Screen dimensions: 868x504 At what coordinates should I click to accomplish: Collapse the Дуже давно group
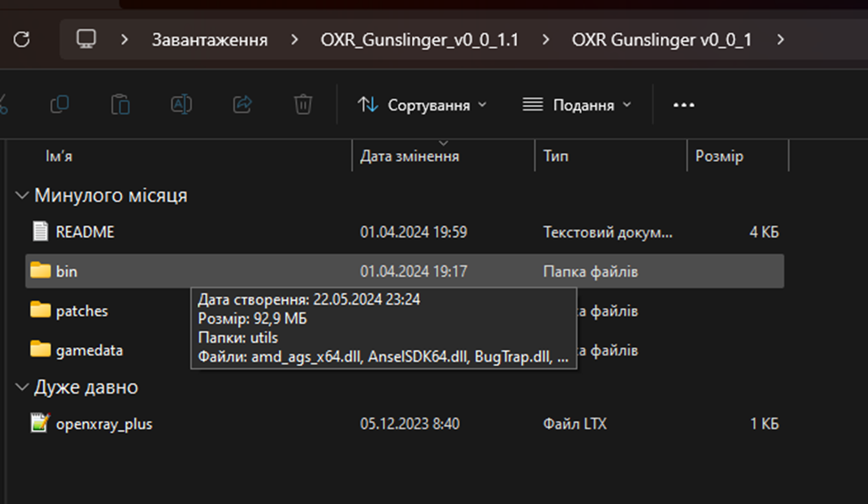pos(21,387)
